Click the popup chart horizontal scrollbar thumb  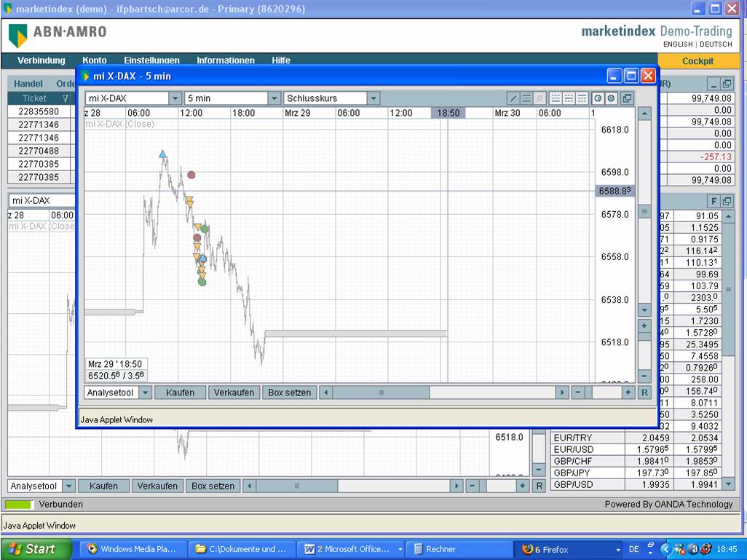coord(381,393)
